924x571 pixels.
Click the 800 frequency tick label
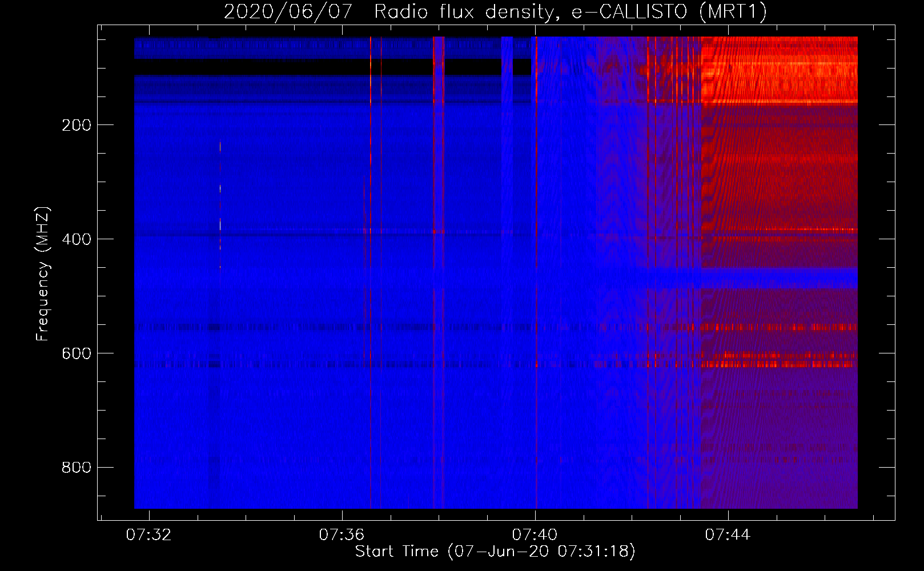point(77,468)
